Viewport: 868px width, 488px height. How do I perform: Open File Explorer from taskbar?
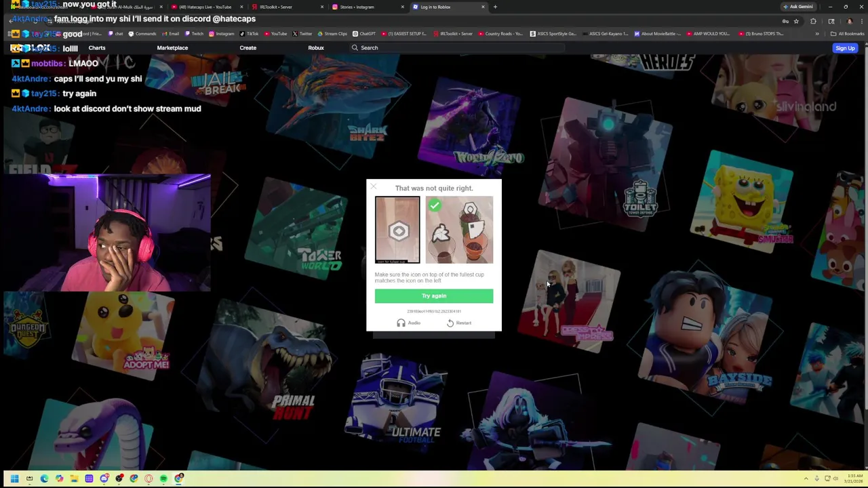(75, 479)
